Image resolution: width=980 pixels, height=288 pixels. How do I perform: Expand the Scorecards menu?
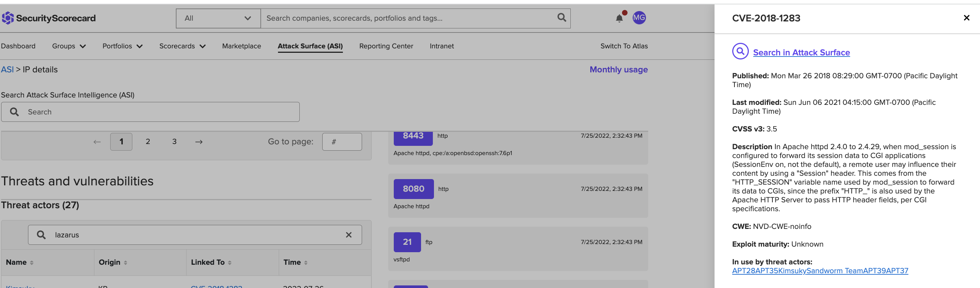(x=182, y=46)
